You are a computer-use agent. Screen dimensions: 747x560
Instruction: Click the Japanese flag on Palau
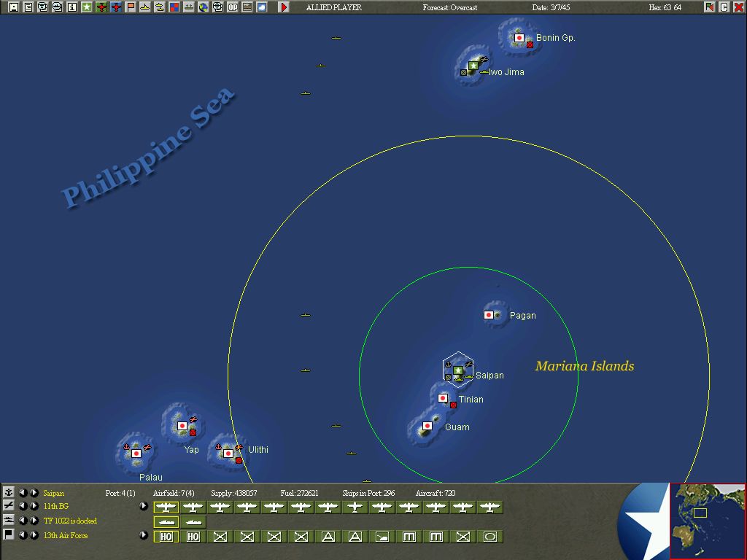(136, 454)
